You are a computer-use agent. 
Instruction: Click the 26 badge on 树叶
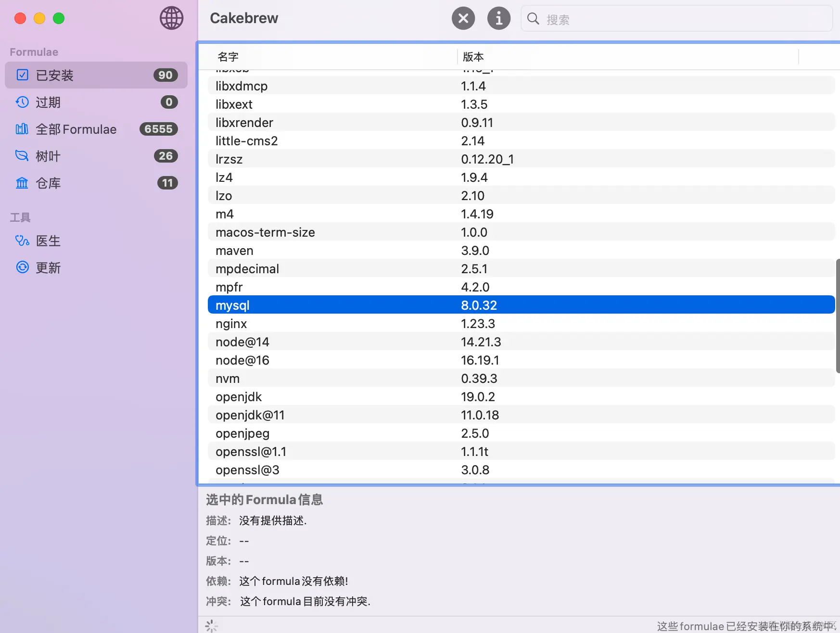pyautogui.click(x=166, y=156)
